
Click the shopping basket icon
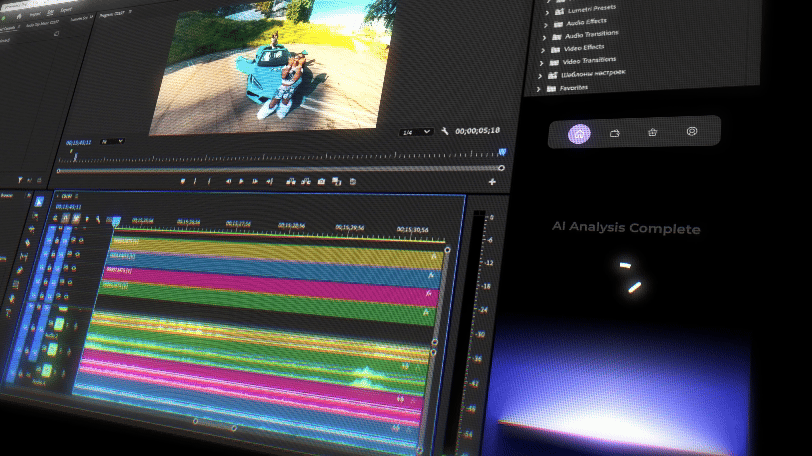pos(652,133)
